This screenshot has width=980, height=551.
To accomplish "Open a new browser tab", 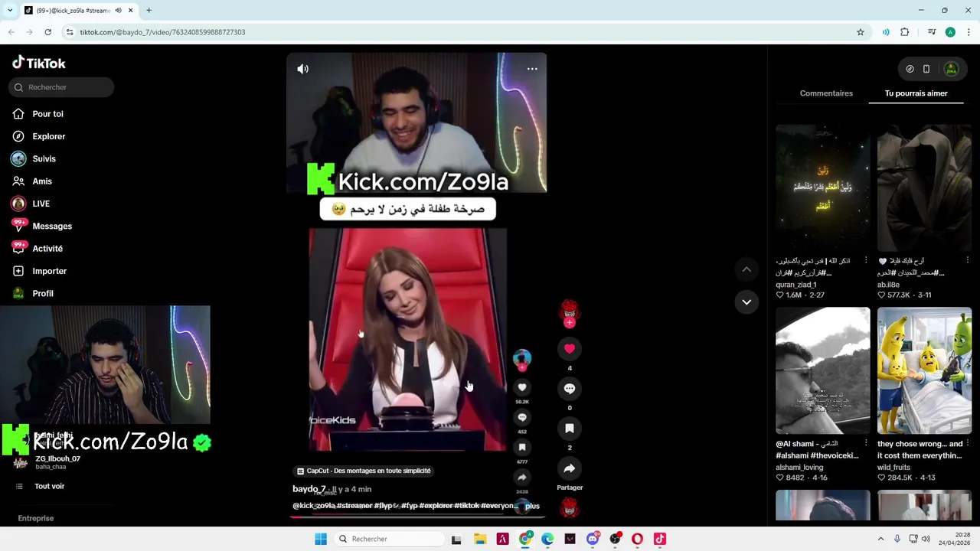I will 149,10.
